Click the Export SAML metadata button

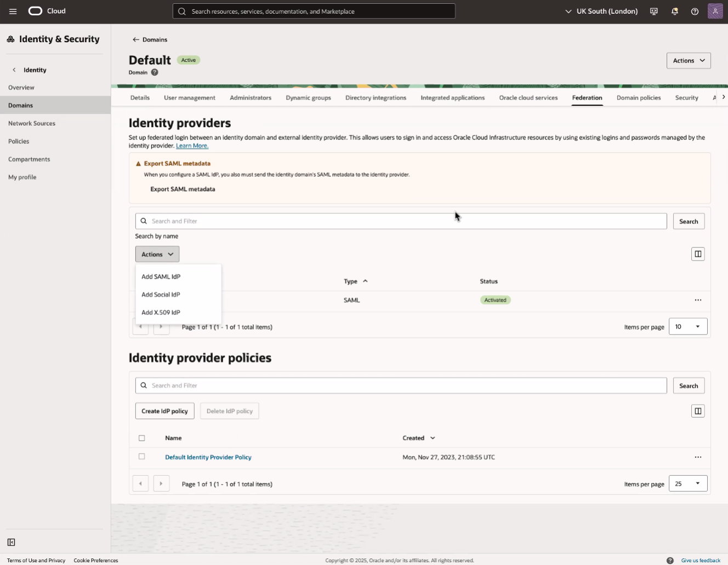click(183, 189)
